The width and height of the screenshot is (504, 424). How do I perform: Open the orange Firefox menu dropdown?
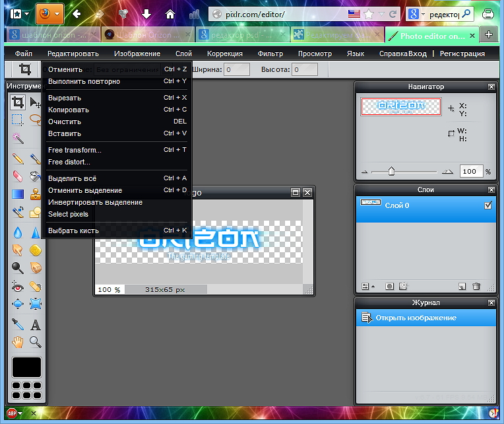click(x=49, y=13)
